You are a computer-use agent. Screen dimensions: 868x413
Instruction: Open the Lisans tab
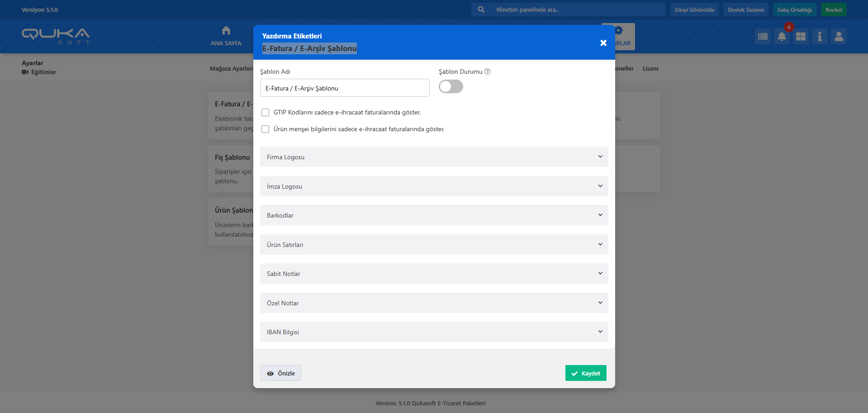[x=650, y=69]
